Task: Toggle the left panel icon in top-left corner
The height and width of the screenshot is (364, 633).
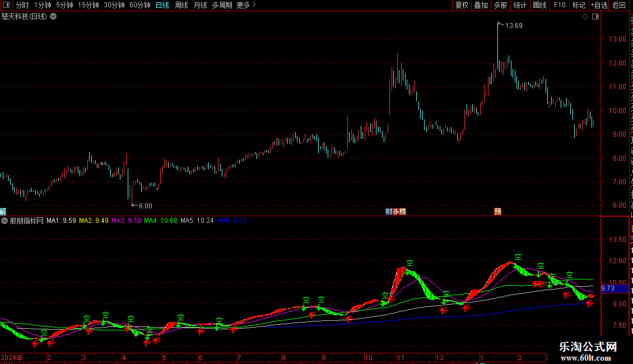Action: 6,5
